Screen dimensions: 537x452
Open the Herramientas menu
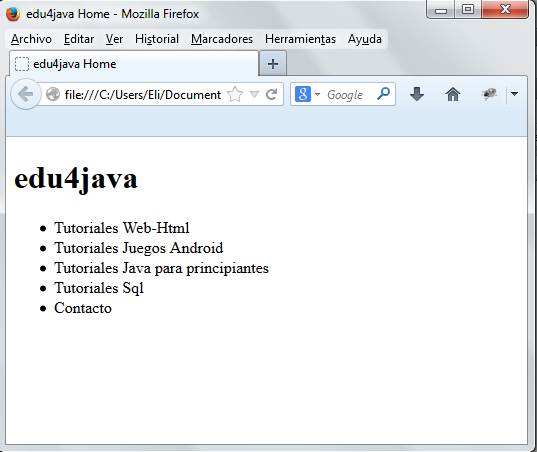tap(300, 39)
